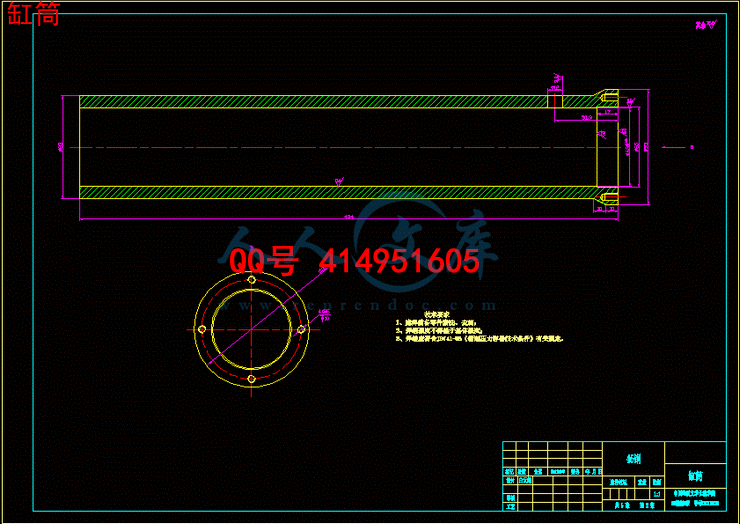Click the red QQ号 414951605 watermark text

[x=354, y=262]
